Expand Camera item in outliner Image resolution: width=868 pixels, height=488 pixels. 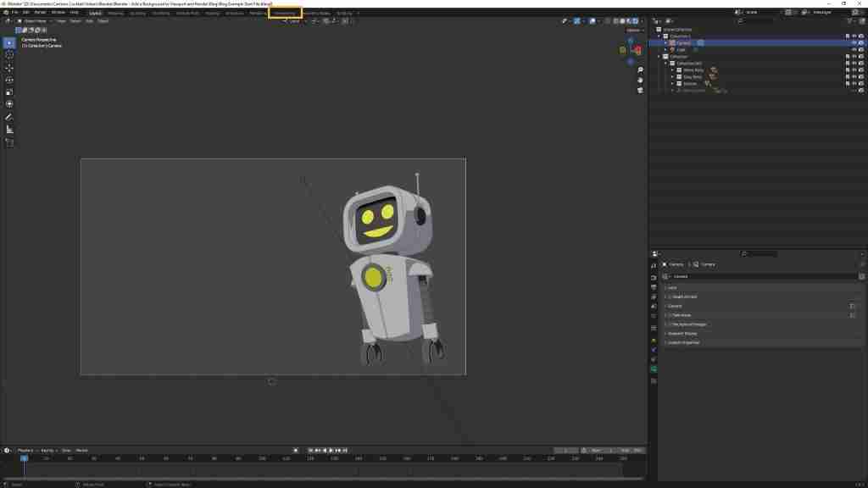666,42
